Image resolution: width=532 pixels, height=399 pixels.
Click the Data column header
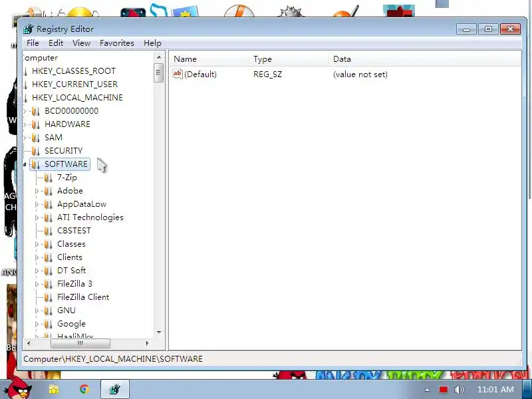point(425,59)
